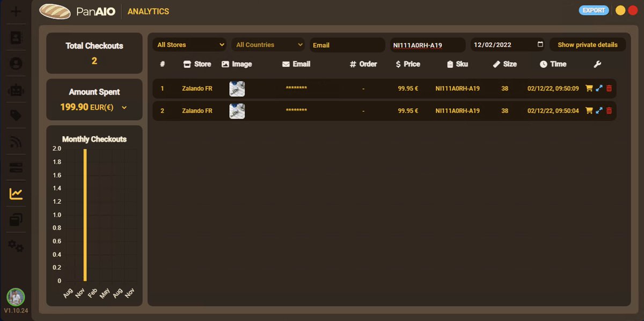Click the date field 12/02/2022
Image resolution: width=644 pixels, height=321 pixels.
508,45
